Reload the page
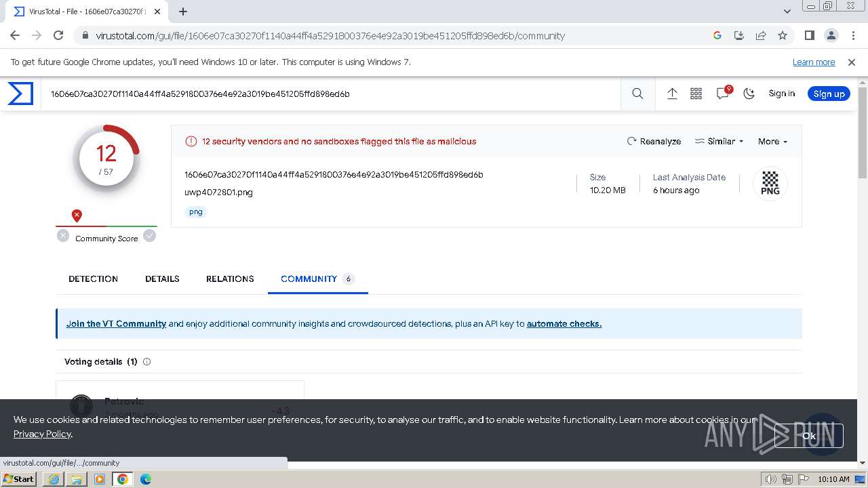Image resolution: width=868 pixels, height=488 pixels. coord(58,36)
